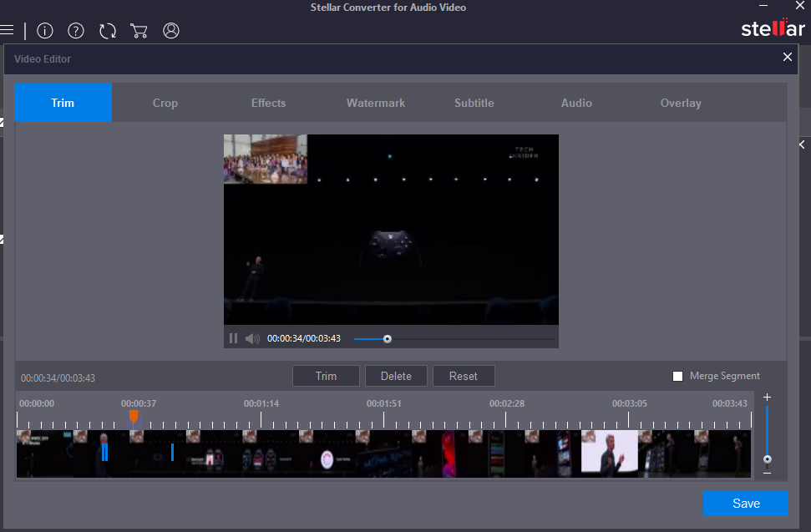This screenshot has width=811, height=532.
Task: Mute the video using speaker icon
Action: pyautogui.click(x=252, y=338)
